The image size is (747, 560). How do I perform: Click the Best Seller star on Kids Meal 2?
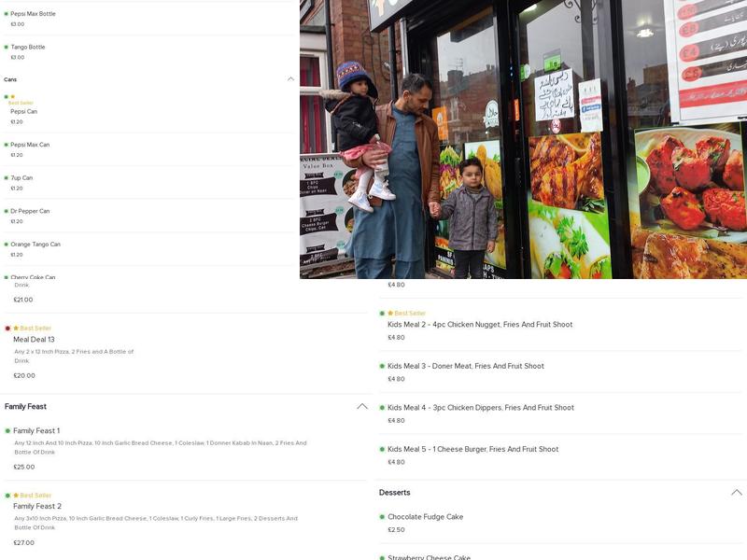390,314
